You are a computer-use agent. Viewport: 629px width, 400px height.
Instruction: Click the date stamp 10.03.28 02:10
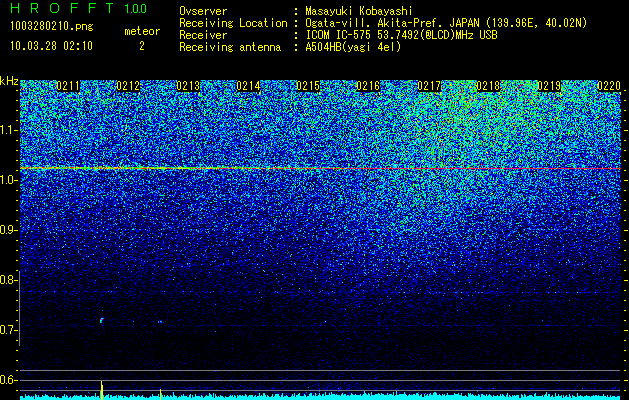point(51,46)
